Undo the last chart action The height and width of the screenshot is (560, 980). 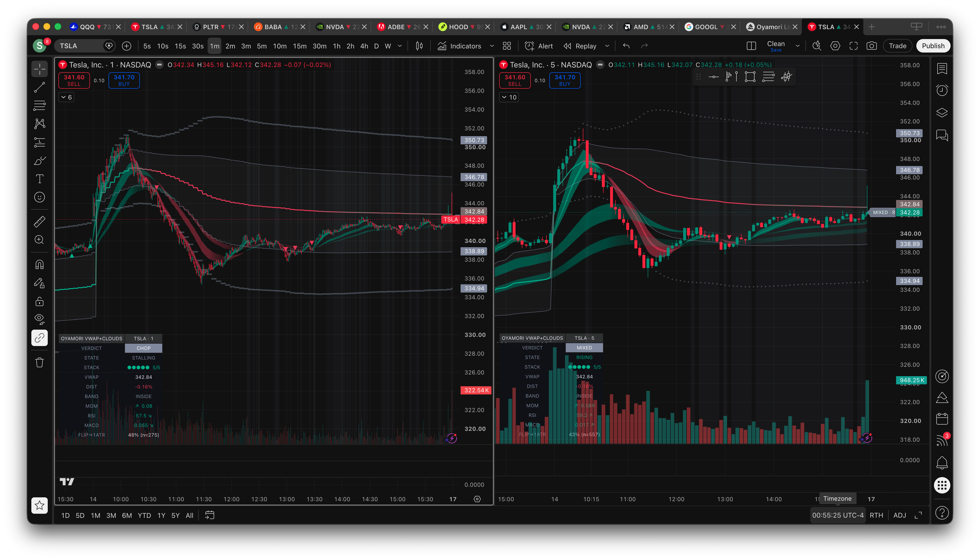[626, 46]
